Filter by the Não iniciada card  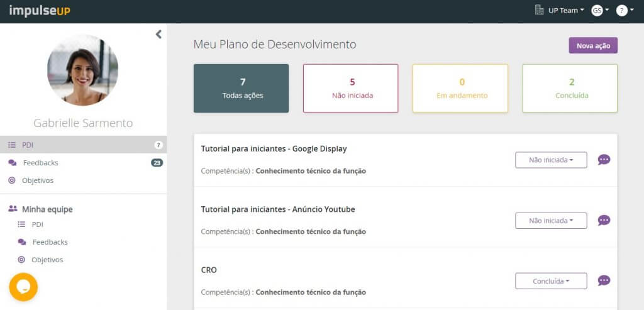[351, 88]
